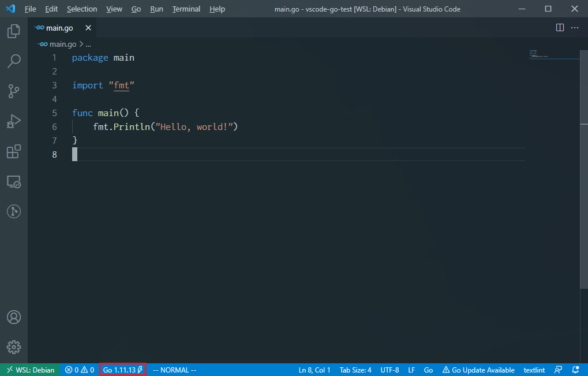Open the Source Control panel
Viewport: 588px width, 376px height.
pos(14,91)
